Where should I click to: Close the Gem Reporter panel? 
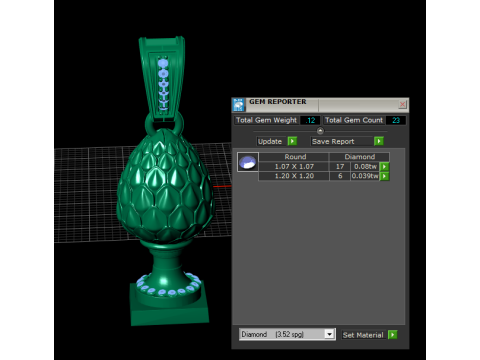(x=402, y=104)
